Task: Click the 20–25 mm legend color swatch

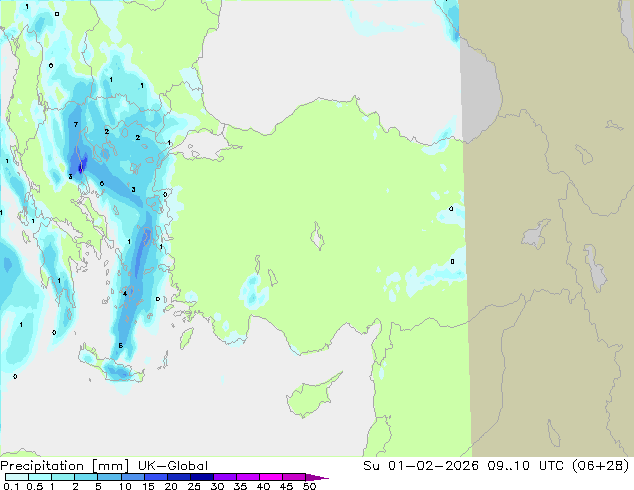Action: point(179,477)
